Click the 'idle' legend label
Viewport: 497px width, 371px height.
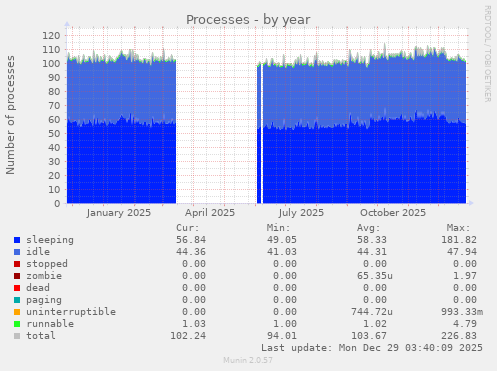point(38,252)
